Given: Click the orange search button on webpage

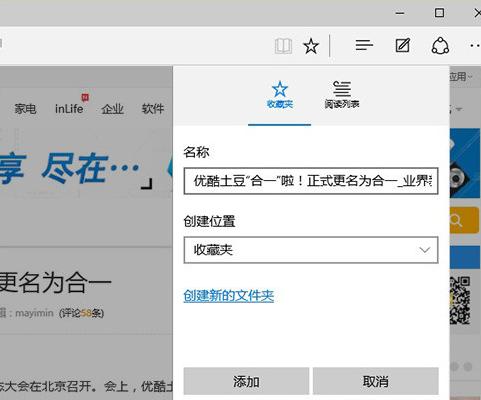Looking at the screenshot, I should click(464, 220).
